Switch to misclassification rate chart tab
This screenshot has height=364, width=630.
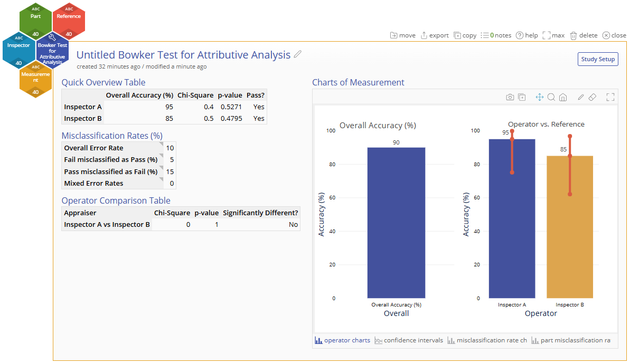(487, 340)
